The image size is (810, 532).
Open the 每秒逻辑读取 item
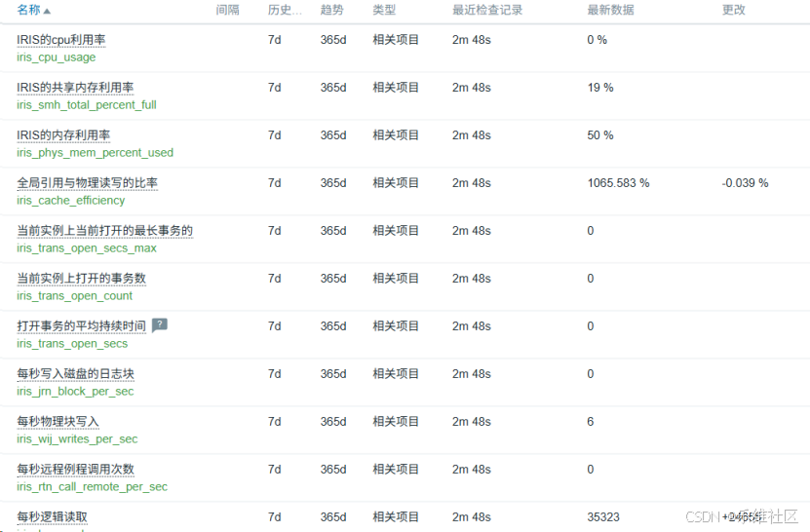coord(53,516)
